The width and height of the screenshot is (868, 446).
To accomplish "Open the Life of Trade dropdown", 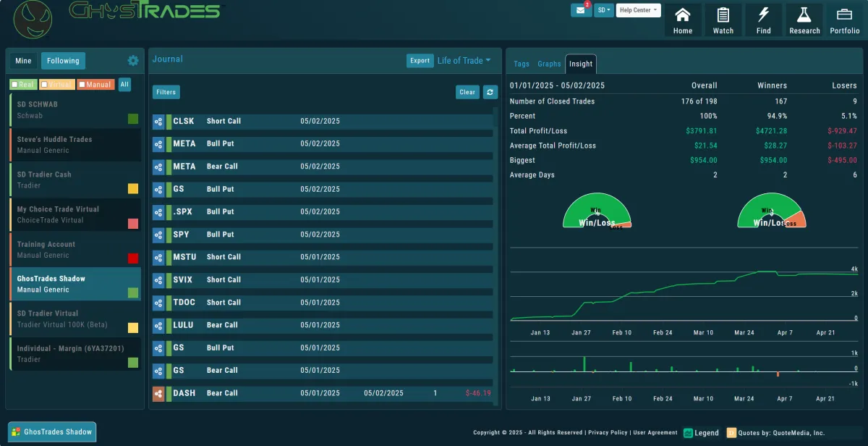I will (464, 61).
